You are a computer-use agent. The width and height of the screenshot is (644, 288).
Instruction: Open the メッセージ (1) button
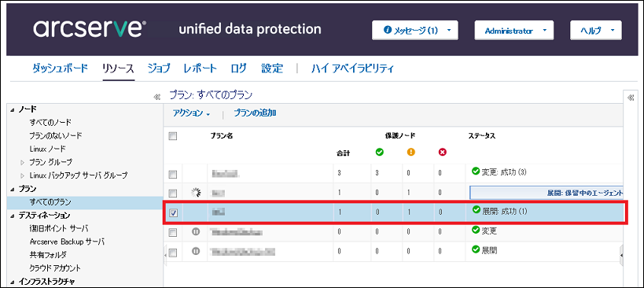pos(415,31)
